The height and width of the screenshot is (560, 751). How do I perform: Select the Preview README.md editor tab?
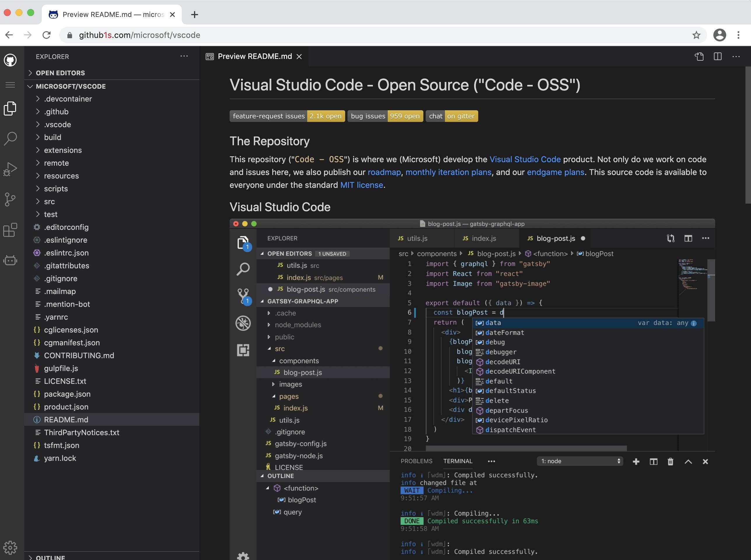click(x=254, y=56)
